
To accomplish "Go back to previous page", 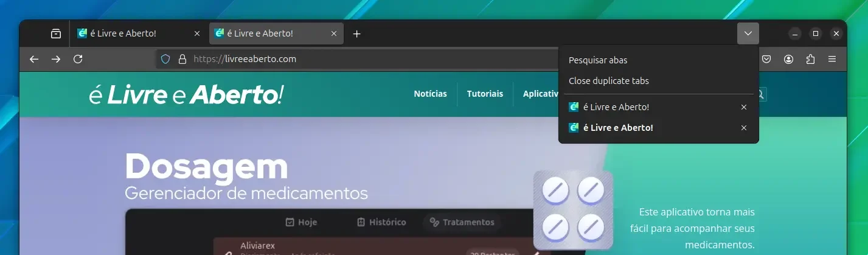I will click(x=34, y=59).
